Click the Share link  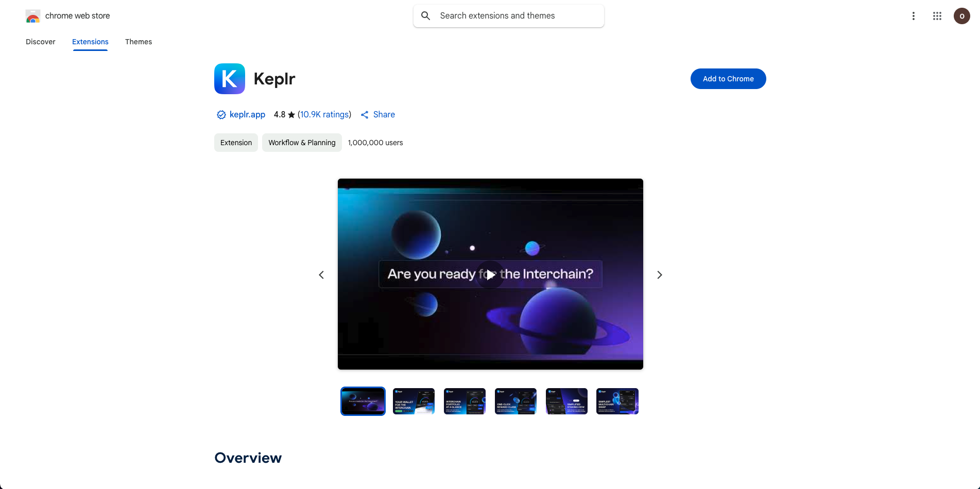coord(378,114)
